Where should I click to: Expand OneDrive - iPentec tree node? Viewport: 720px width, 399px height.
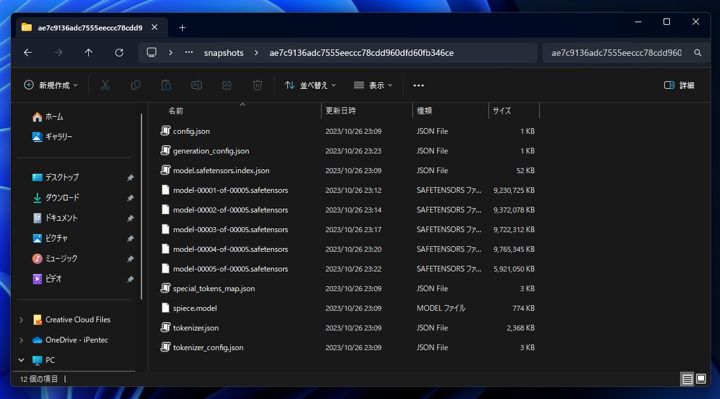(x=21, y=340)
